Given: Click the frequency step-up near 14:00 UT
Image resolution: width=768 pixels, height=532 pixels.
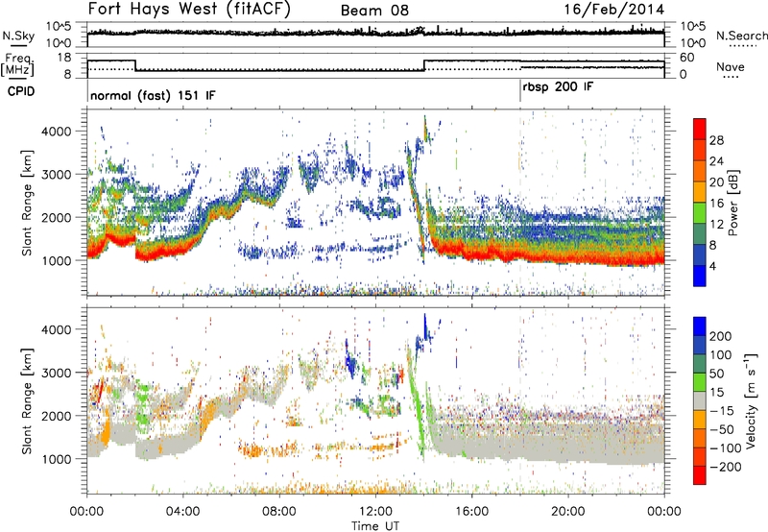Looking at the screenshot, I should 424,65.
